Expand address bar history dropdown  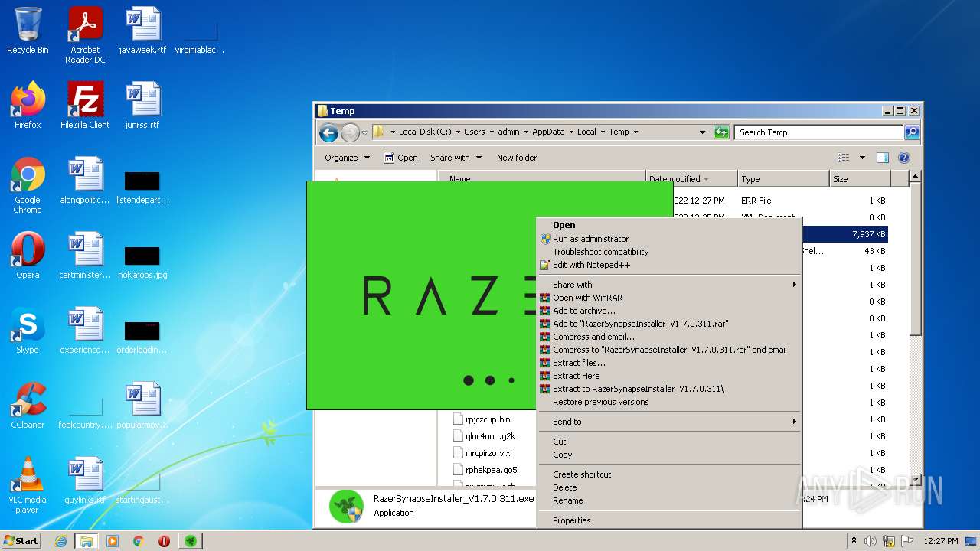(702, 132)
